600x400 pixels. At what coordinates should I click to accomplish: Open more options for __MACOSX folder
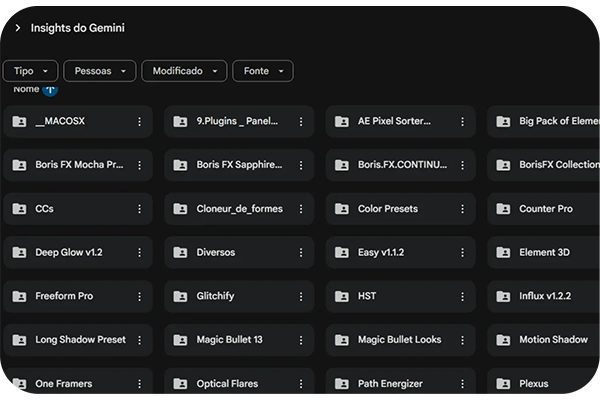pyautogui.click(x=139, y=121)
